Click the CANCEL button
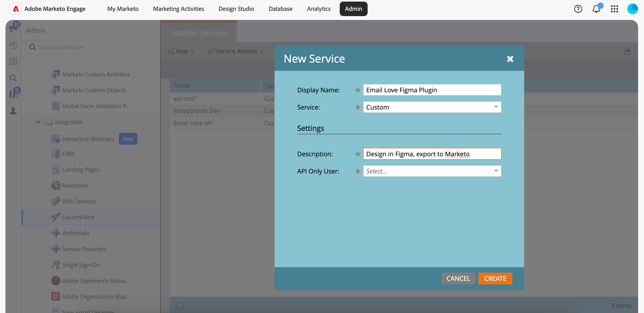This screenshot has height=313, width=644. click(x=458, y=278)
